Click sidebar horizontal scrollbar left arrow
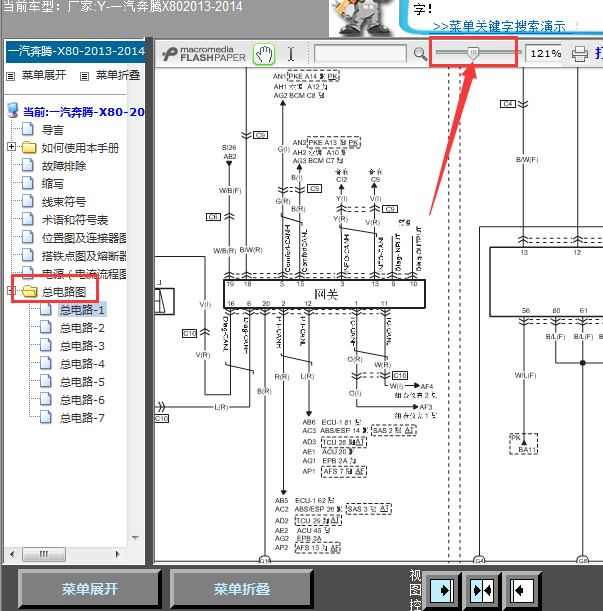 (x=12, y=554)
